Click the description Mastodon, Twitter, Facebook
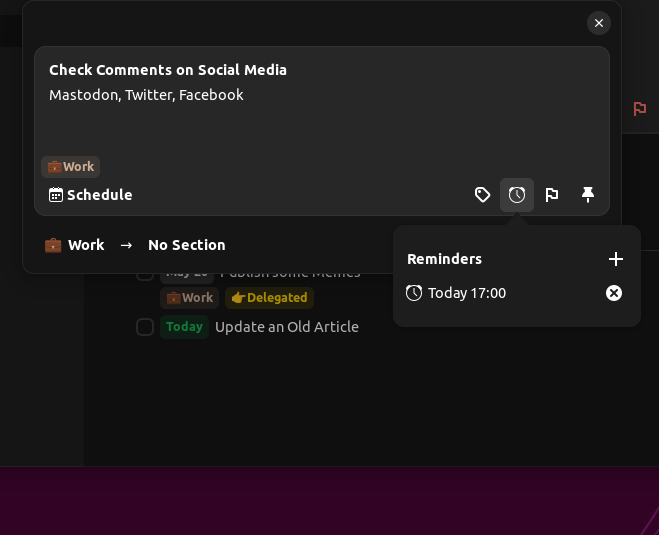 pyautogui.click(x=146, y=95)
